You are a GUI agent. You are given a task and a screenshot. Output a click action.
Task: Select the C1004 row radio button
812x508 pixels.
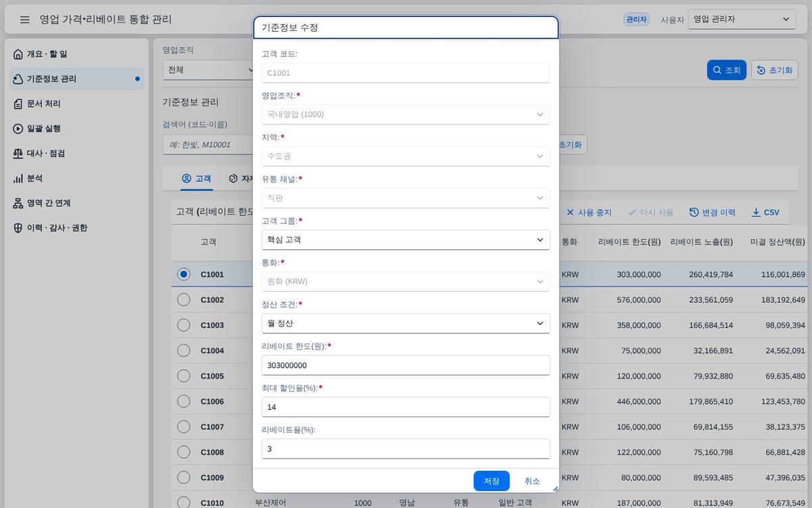[183, 350]
